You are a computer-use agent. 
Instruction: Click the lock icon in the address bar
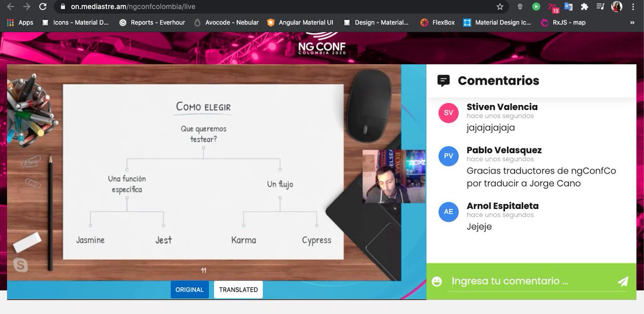click(x=63, y=7)
